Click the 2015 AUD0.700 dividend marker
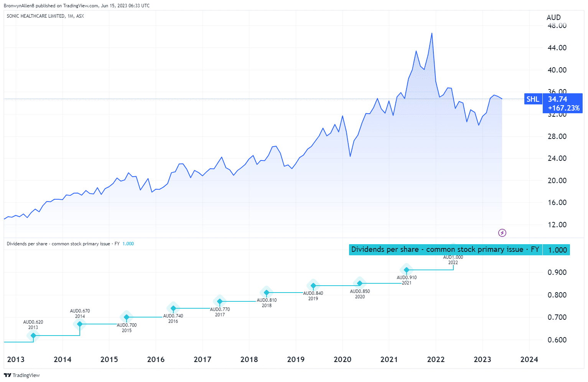Screen dimensions: 588x382 [127, 317]
